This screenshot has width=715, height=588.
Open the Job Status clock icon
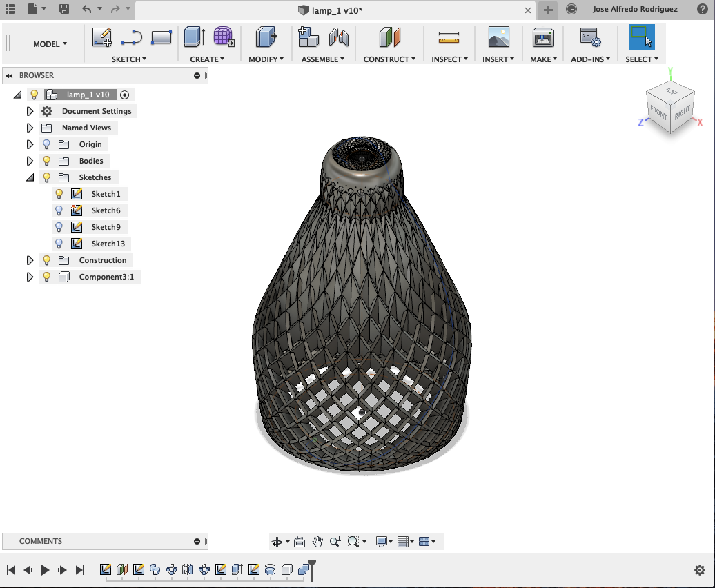(x=571, y=9)
